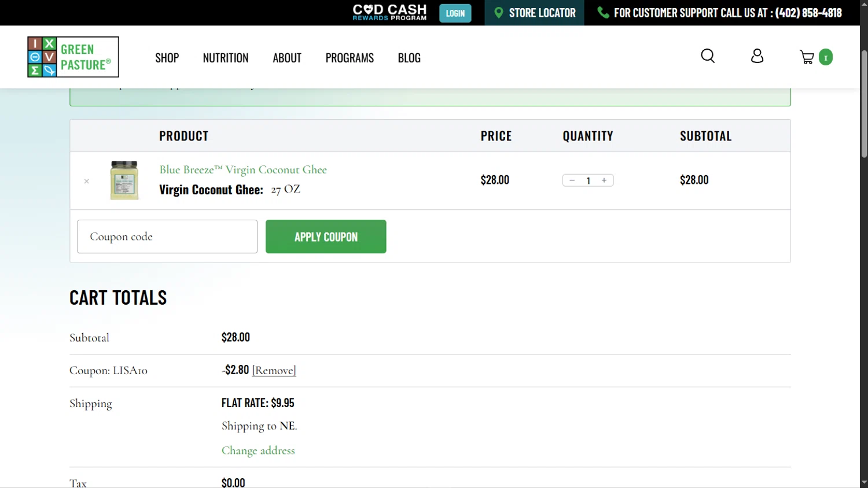Click the Change address link
Image resolution: width=868 pixels, height=488 pixels.
coord(258,450)
